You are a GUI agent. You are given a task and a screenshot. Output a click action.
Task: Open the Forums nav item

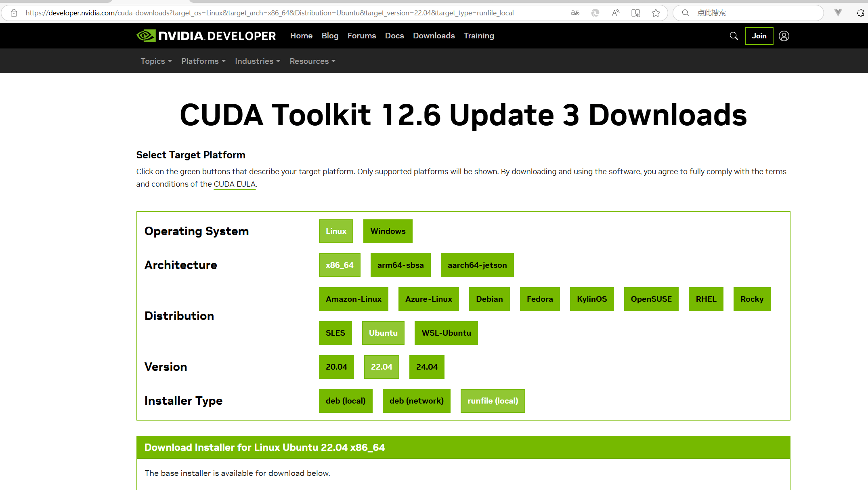362,36
